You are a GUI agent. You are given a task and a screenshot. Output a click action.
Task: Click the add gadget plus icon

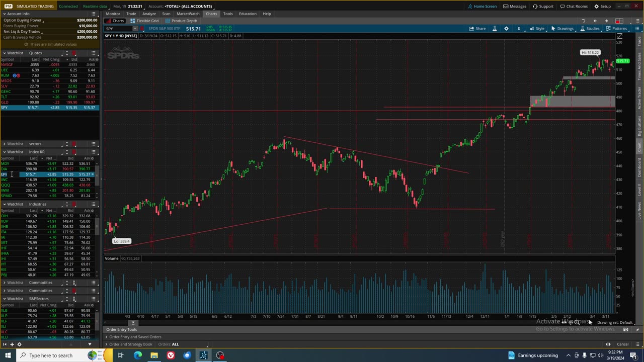click(x=12, y=344)
